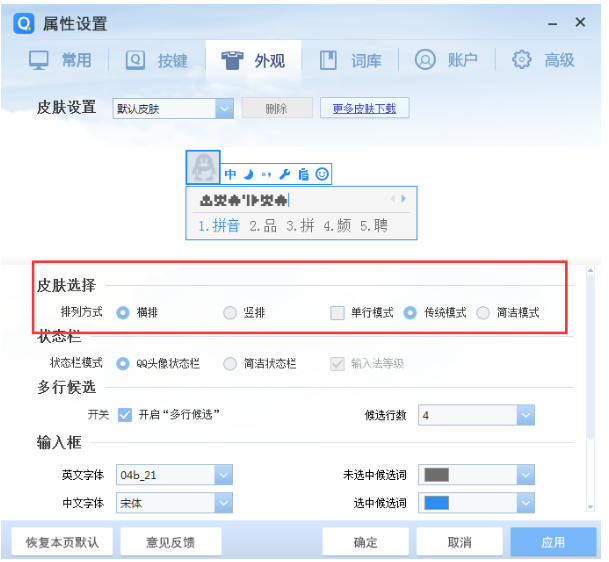Switch to the 常用 tab
609x562 pixels.
(x=61, y=60)
